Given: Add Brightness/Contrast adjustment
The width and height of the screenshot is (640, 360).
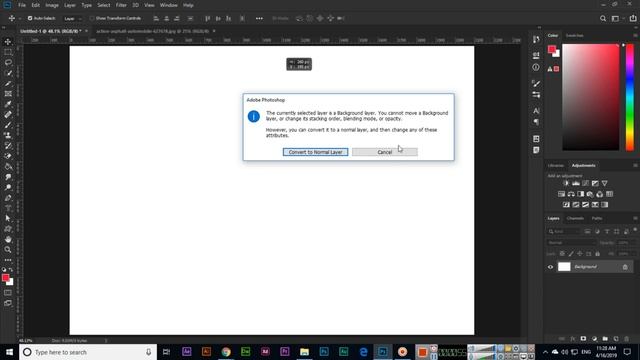Looking at the screenshot, I should click(x=566, y=183).
